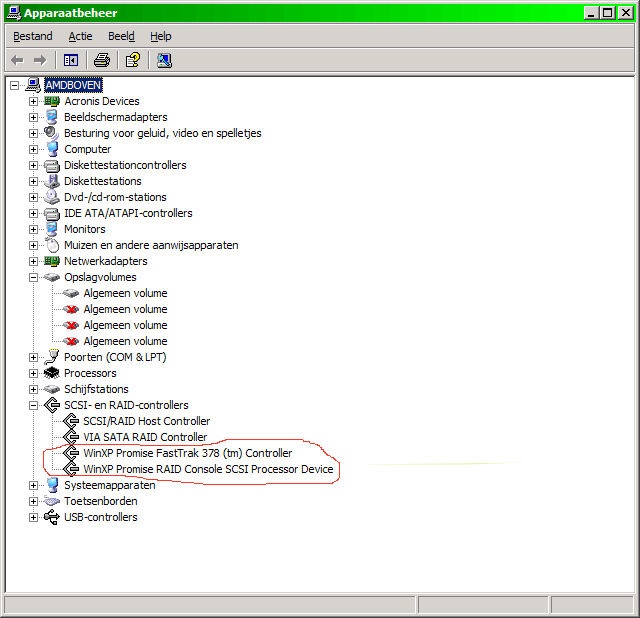Click the AMDBOVEN computer icon
This screenshot has width=640, height=618.
pos(33,85)
